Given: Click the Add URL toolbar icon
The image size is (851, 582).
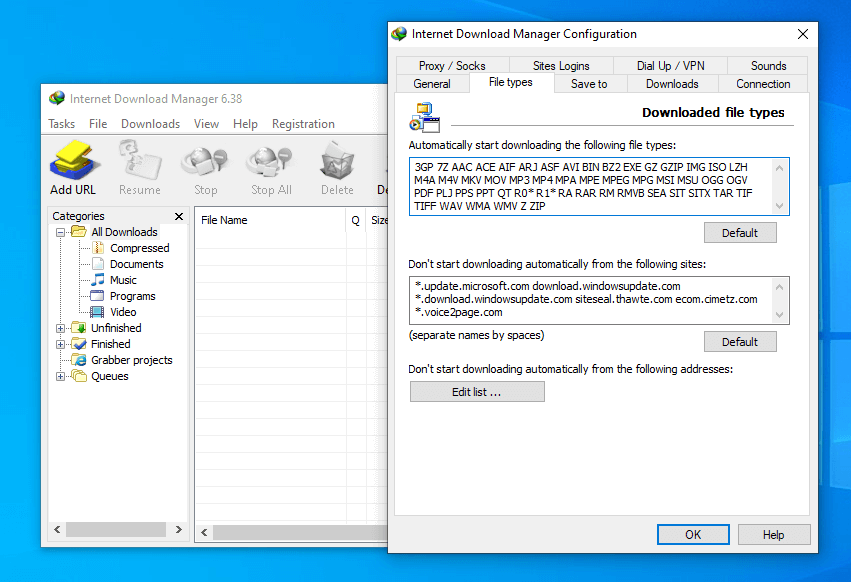Looking at the screenshot, I should 74,161.
